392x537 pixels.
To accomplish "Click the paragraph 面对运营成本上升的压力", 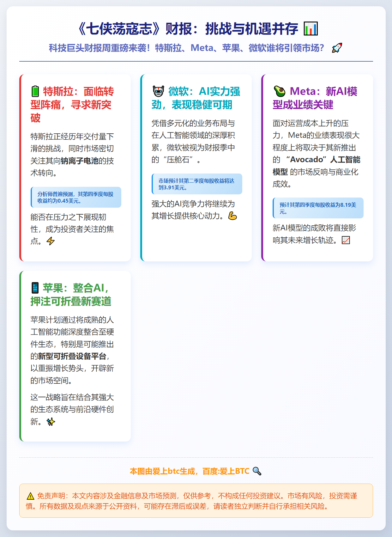I will pos(317,154).
